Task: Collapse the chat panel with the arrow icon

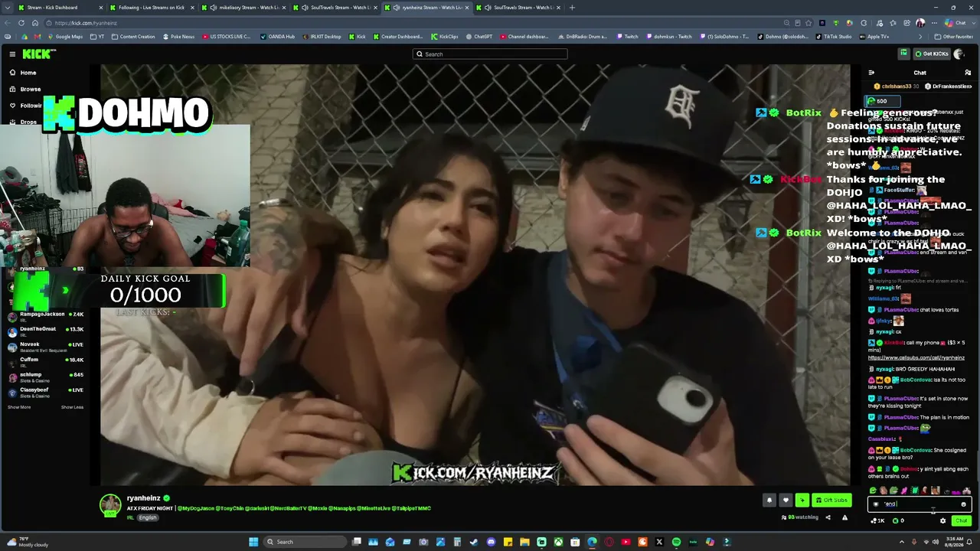Action: click(x=871, y=73)
